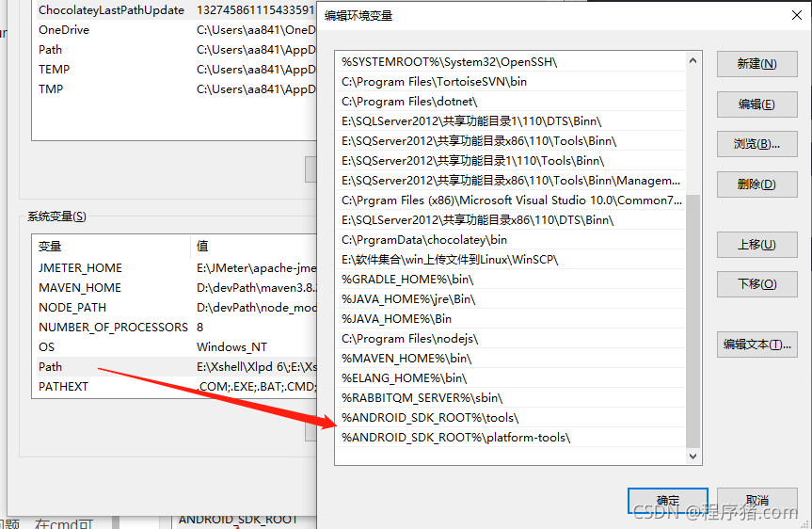
Task: Select %MAVEN_HOME%\bin\ entry
Action: click(x=510, y=358)
